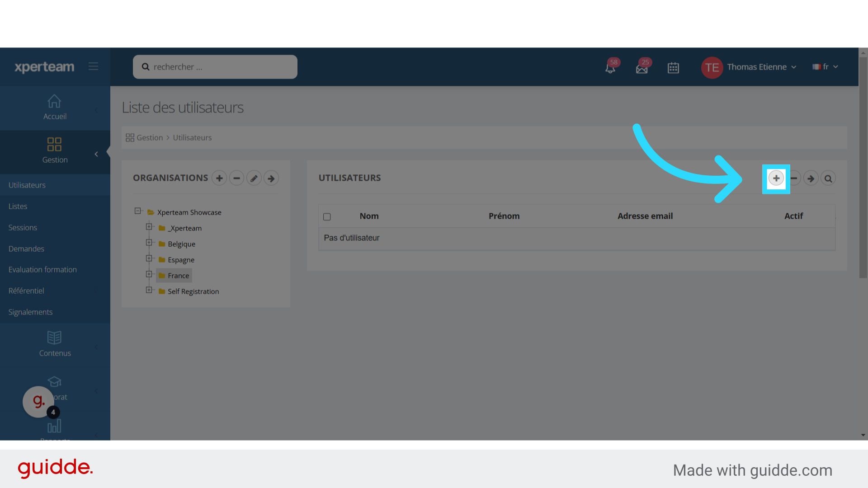Viewport: 868px width, 488px height.
Task: Click the remove organisation minus icon
Action: 236,178
